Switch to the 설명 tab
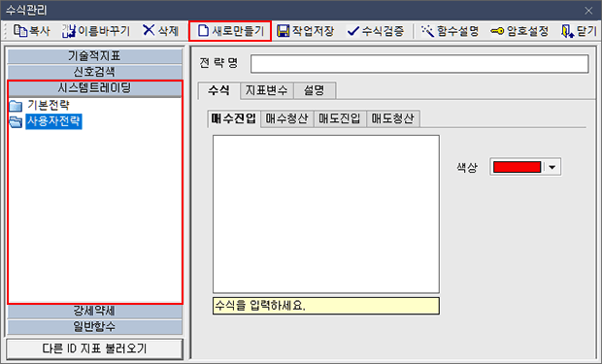 315,90
